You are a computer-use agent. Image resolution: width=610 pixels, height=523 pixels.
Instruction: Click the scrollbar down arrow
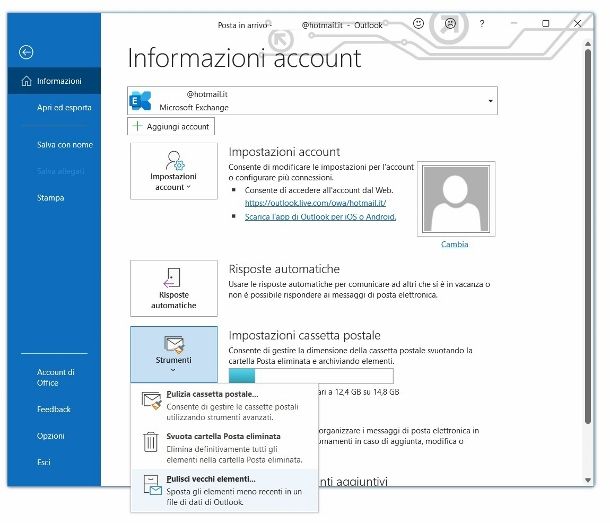click(x=588, y=480)
